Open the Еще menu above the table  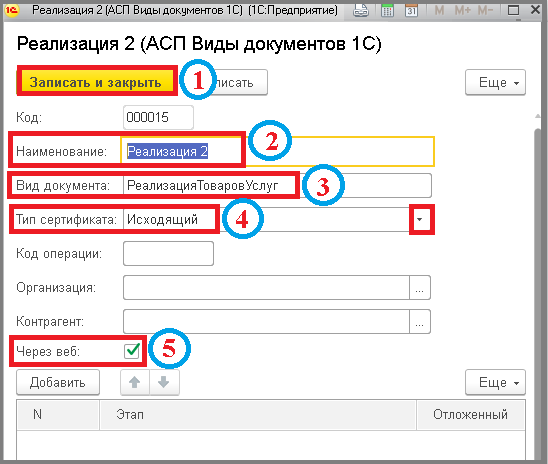coord(495,383)
